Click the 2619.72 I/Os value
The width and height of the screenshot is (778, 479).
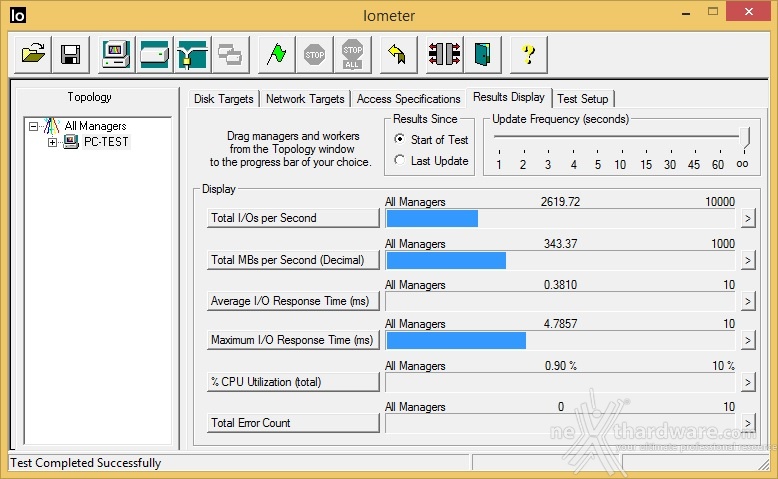[560, 202]
